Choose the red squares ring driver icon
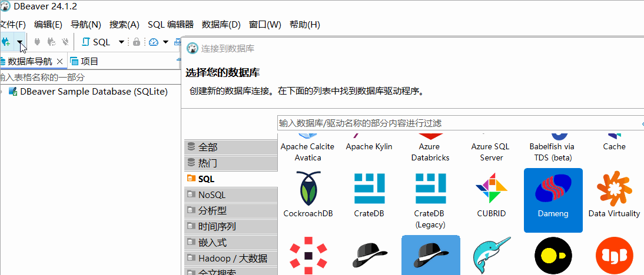644x275 pixels. coord(308,256)
